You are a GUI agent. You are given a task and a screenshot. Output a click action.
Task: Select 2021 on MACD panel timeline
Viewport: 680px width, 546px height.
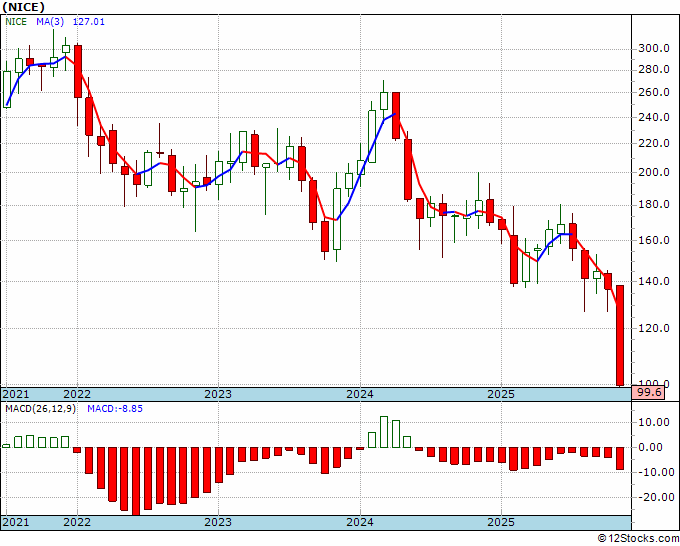16,522
